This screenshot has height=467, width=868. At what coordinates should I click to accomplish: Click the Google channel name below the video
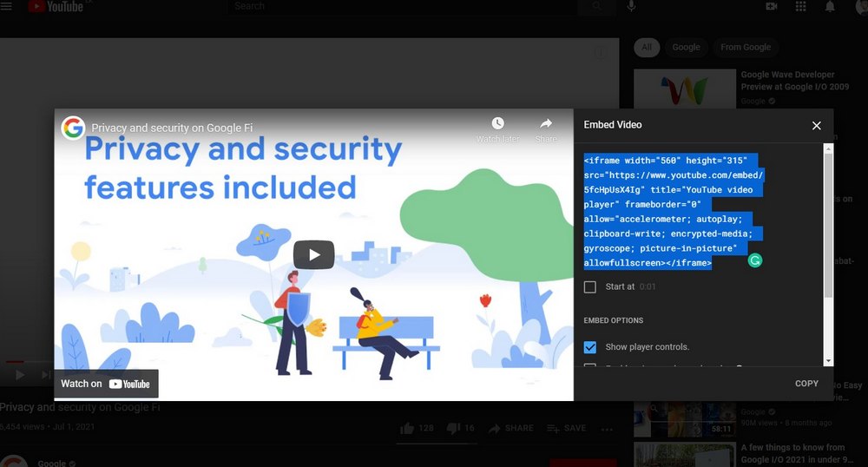tap(52, 464)
